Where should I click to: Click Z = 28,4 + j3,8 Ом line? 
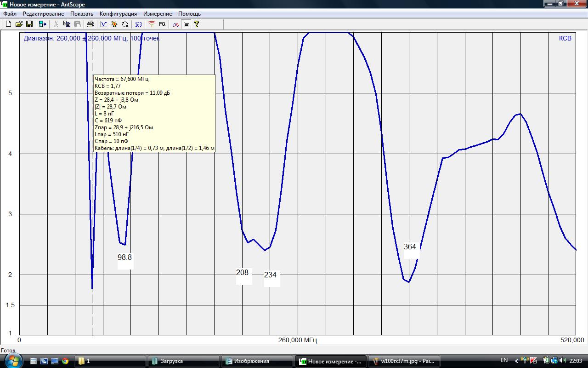click(116, 100)
